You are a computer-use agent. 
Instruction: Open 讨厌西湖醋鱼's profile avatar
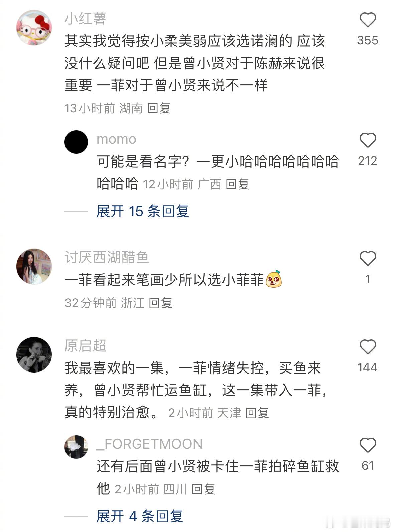(x=34, y=267)
